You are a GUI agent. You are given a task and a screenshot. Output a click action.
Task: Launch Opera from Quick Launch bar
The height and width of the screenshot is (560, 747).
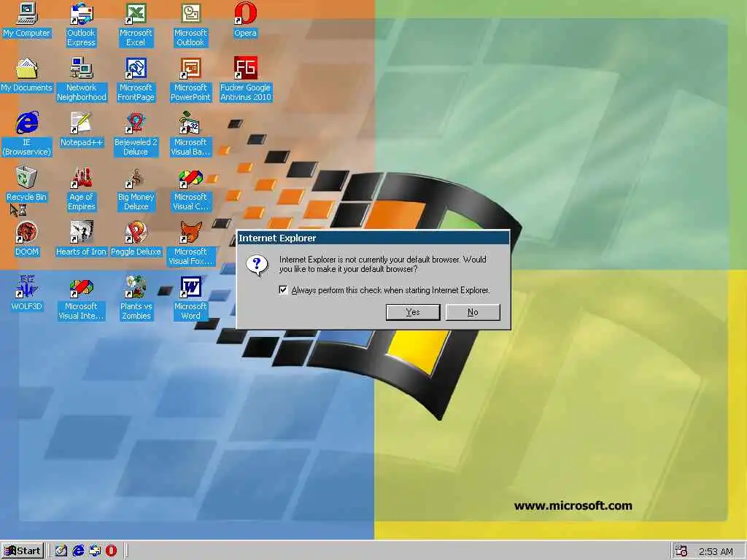(x=111, y=551)
